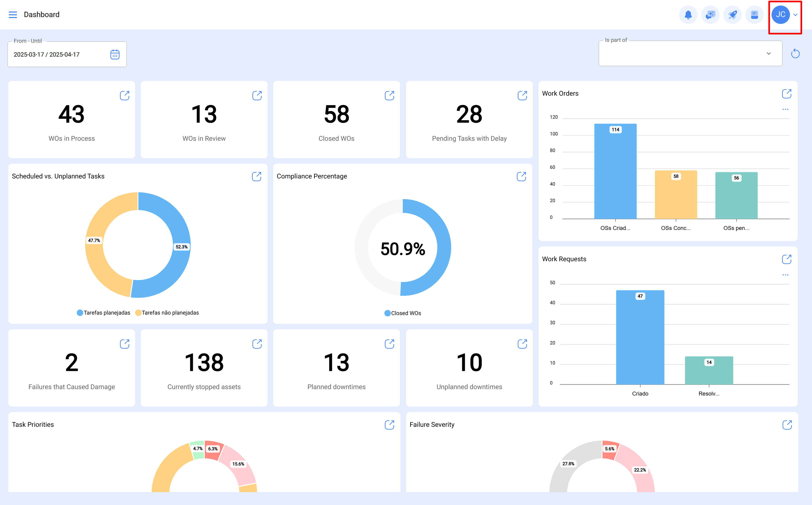812x505 pixels.
Task: Open Compliance Percentage details
Action: [x=521, y=176]
